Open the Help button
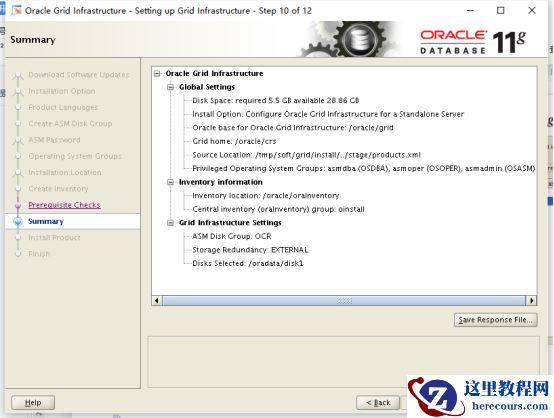 33,402
